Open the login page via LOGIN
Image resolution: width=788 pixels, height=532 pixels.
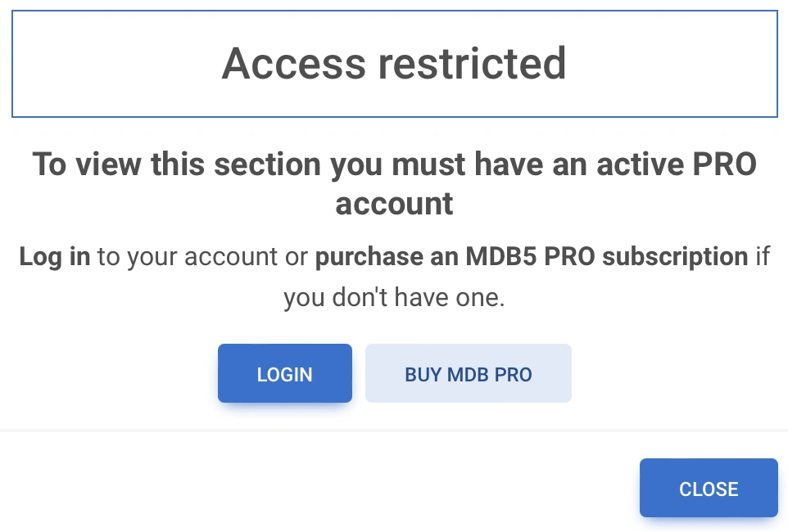pos(284,374)
